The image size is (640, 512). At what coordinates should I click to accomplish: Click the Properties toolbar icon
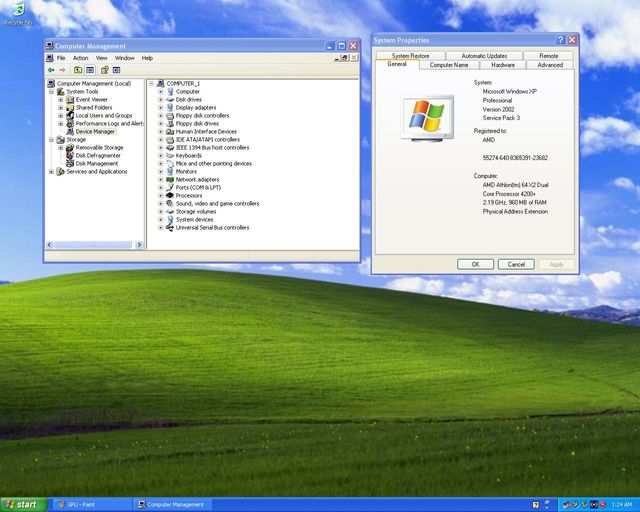[x=105, y=70]
